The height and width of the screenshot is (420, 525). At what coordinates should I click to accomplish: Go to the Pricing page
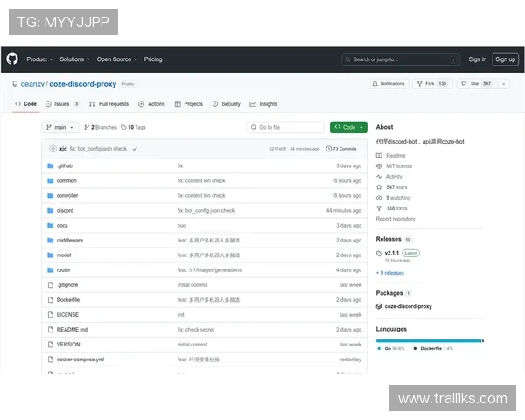click(x=153, y=59)
